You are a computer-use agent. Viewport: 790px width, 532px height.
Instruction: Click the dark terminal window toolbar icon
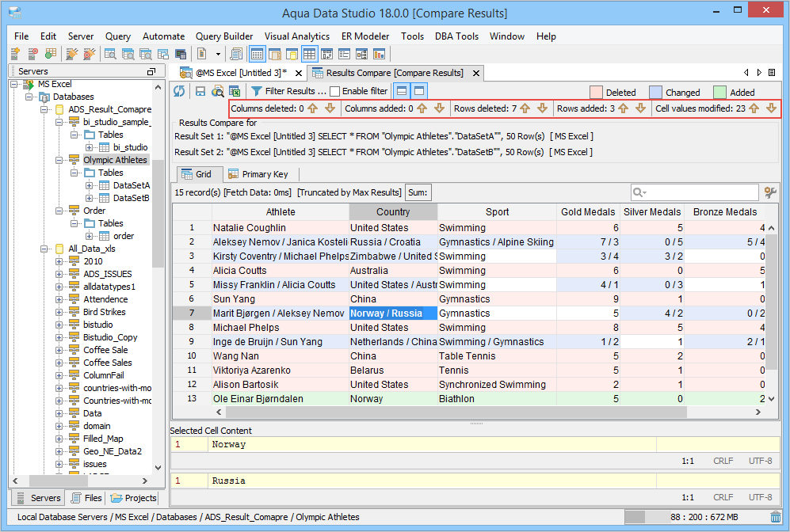point(181,53)
